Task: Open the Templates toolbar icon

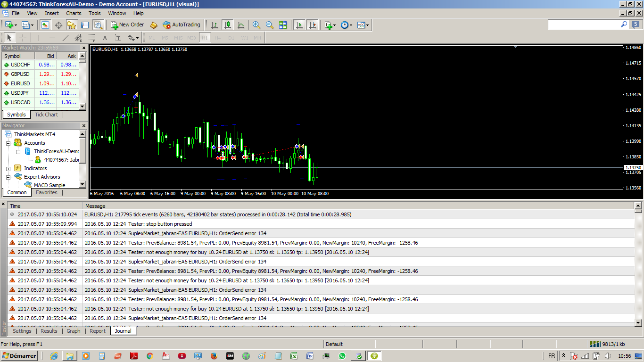Action: 361,25
